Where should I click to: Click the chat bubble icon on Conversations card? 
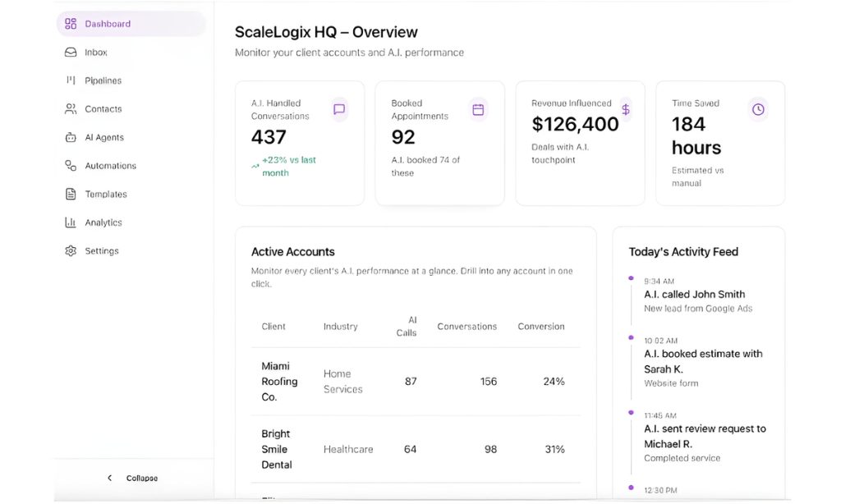click(339, 109)
